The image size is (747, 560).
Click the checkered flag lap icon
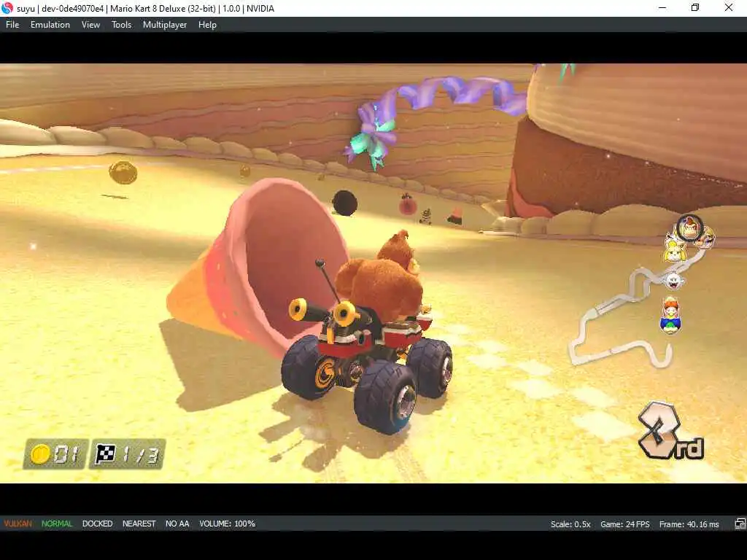coord(105,454)
